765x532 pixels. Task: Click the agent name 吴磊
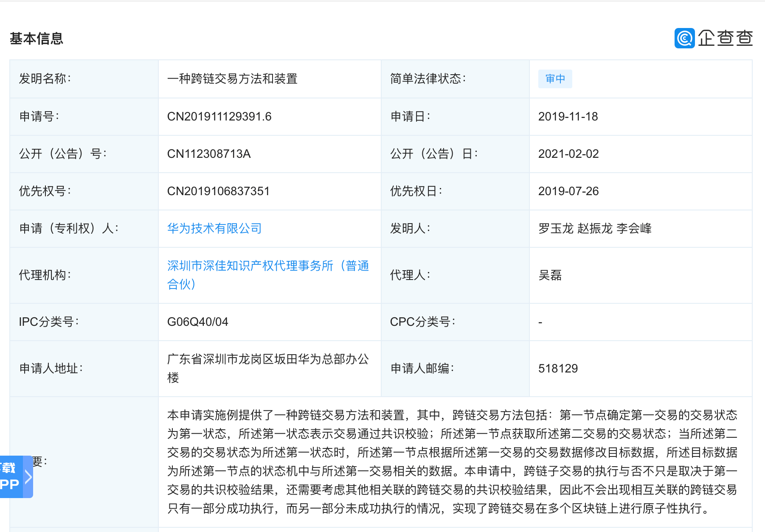[550, 275]
